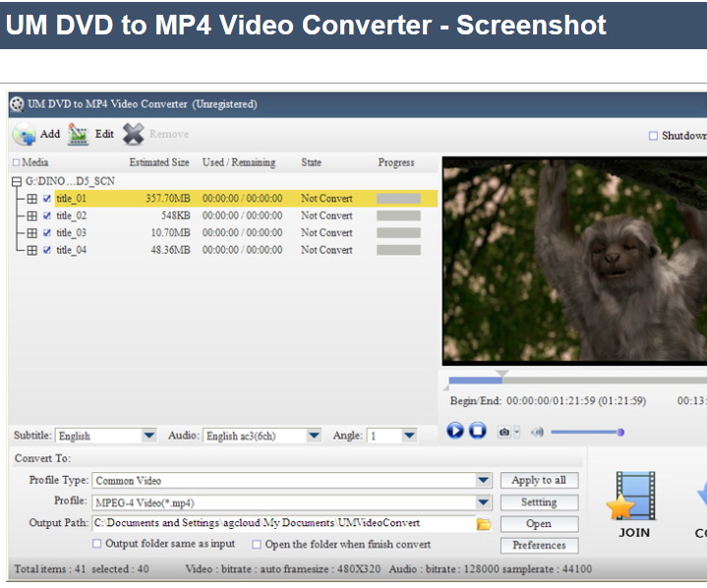Screen dimensions: 707x588
Task: Expand the title_01 tree node
Action: [x=32, y=199]
